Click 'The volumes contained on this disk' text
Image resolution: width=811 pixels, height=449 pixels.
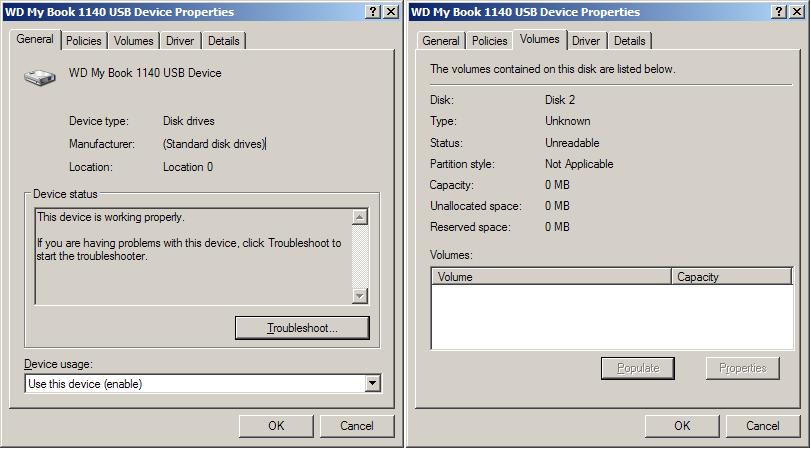pyautogui.click(x=553, y=69)
